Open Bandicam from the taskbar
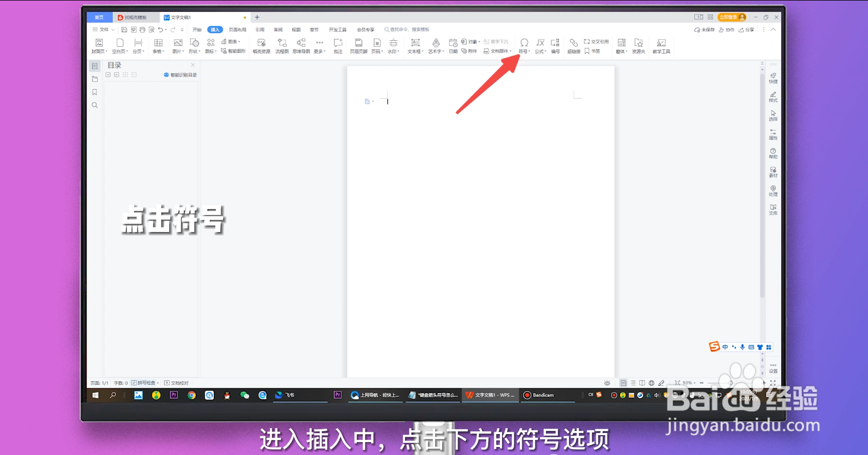 [547, 395]
